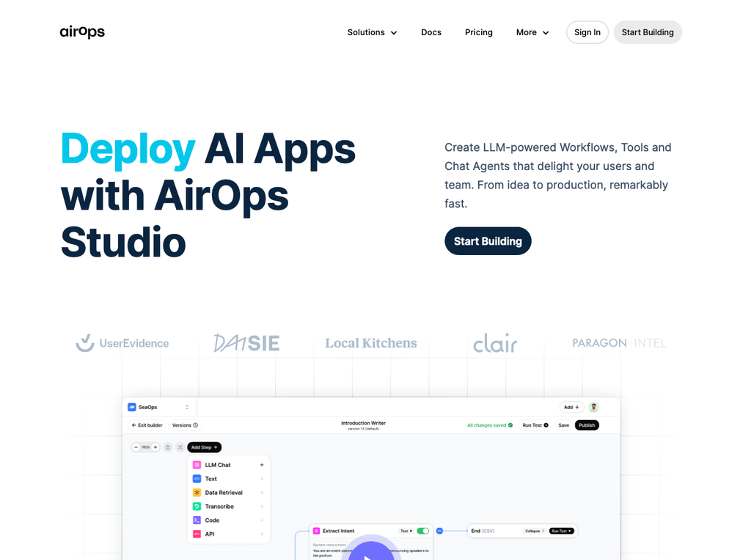The width and height of the screenshot is (751, 560).
Task: Select the LLM Chat step
Action: pos(229,465)
